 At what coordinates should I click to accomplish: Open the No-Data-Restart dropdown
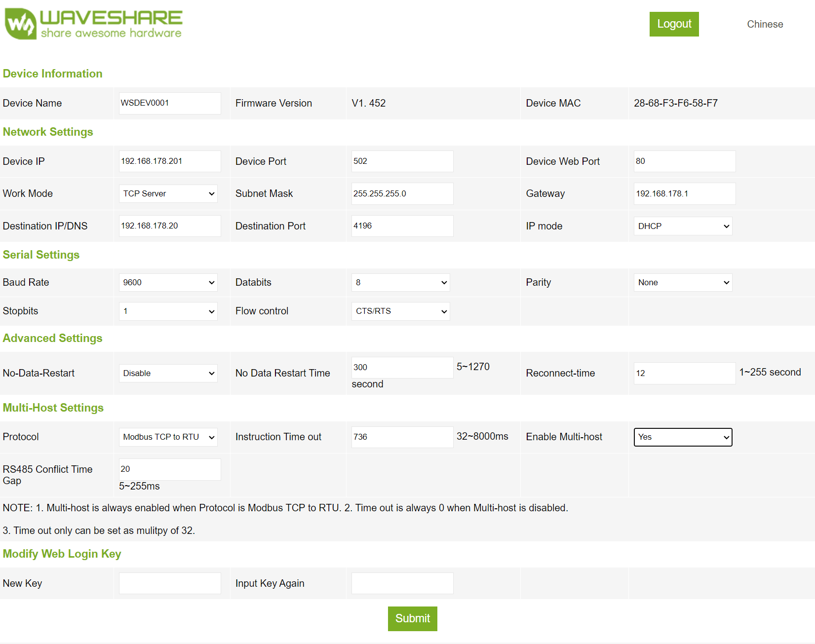pyautogui.click(x=168, y=373)
